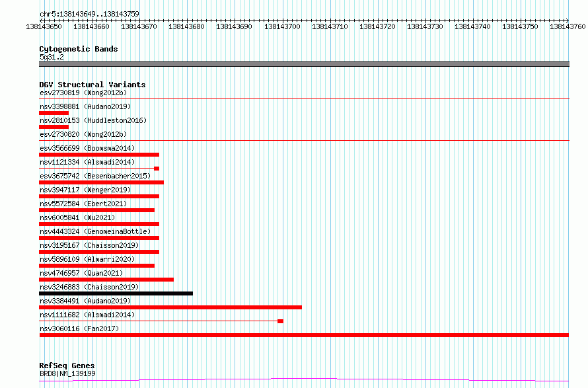
Task: Open variant nsv1111682 (Alsmadi2014) label
Action: (87, 315)
